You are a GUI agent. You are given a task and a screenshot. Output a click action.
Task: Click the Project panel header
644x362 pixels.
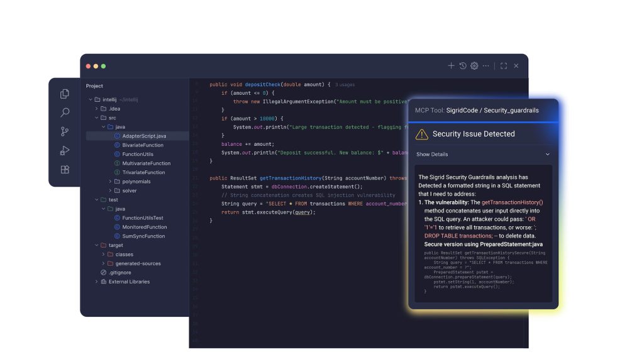coord(94,85)
